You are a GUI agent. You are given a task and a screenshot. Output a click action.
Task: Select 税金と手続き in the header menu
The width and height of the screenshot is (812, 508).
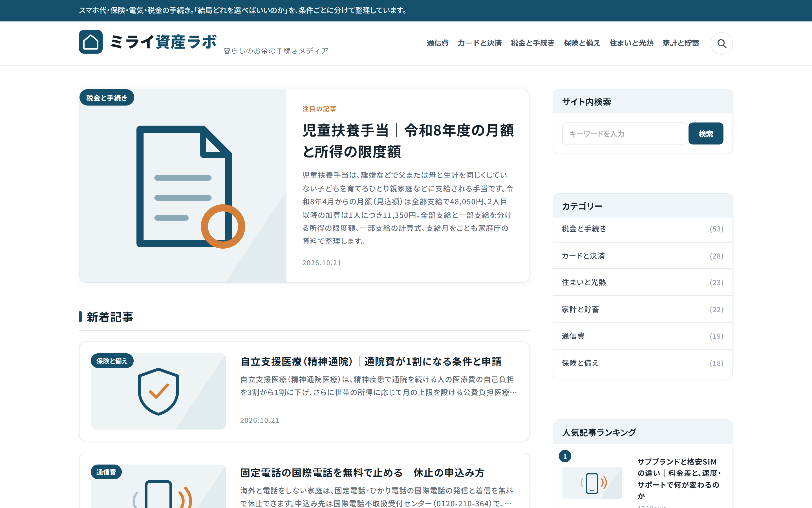pyautogui.click(x=533, y=43)
